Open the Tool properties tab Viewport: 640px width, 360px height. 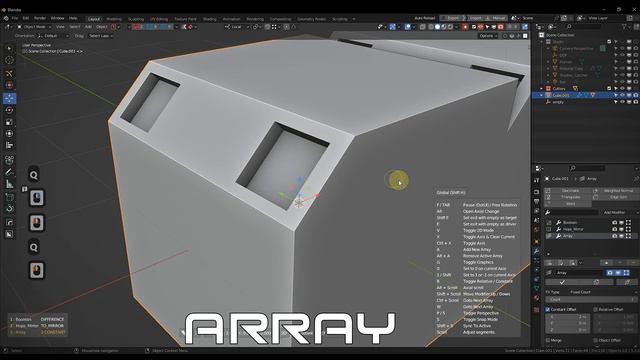pyautogui.click(x=536, y=180)
